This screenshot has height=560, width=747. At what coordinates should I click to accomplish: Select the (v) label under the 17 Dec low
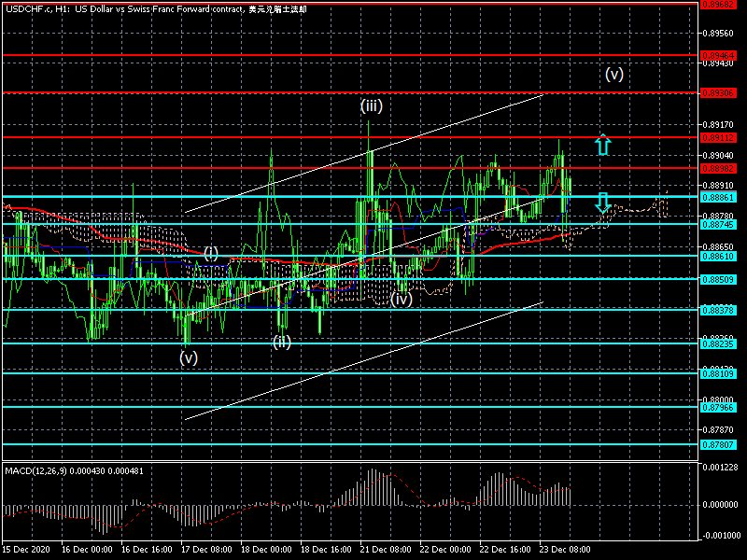tap(189, 357)
